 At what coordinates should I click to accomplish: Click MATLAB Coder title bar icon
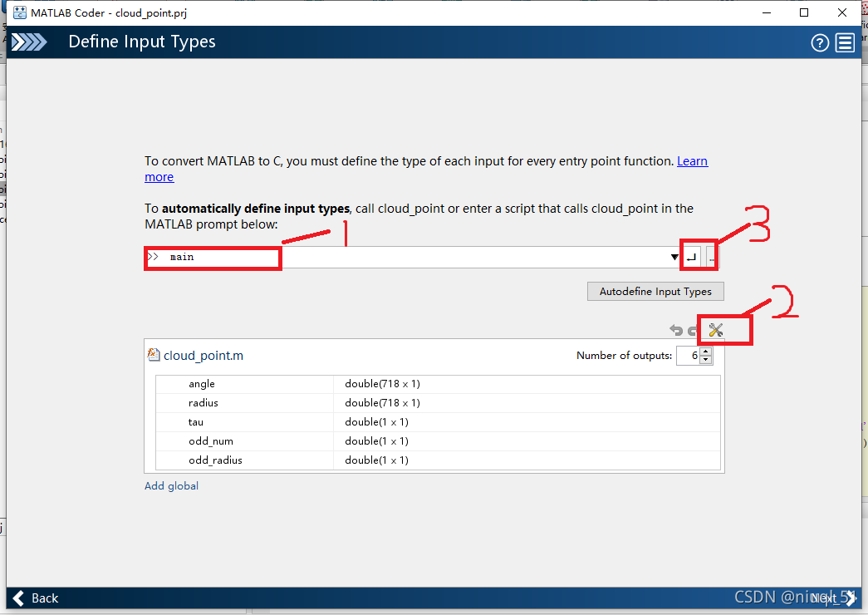[x=19, y=12]
